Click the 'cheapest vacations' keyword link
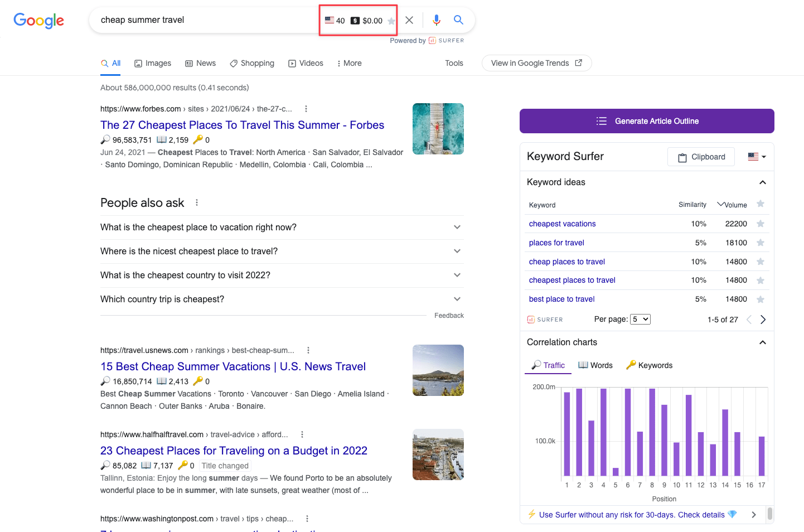Image resolution: width=804 pixels, height=532 pixels. (x=562, y=224)
